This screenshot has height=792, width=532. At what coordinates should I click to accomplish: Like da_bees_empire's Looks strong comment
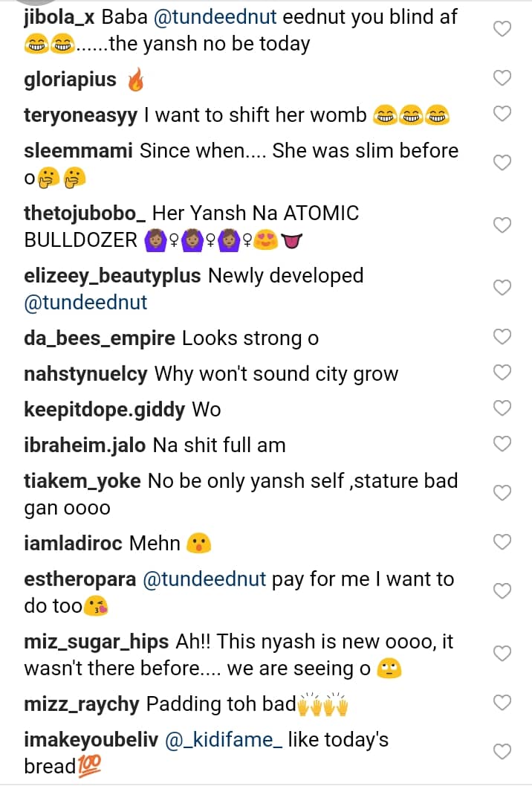pos(503,337)
